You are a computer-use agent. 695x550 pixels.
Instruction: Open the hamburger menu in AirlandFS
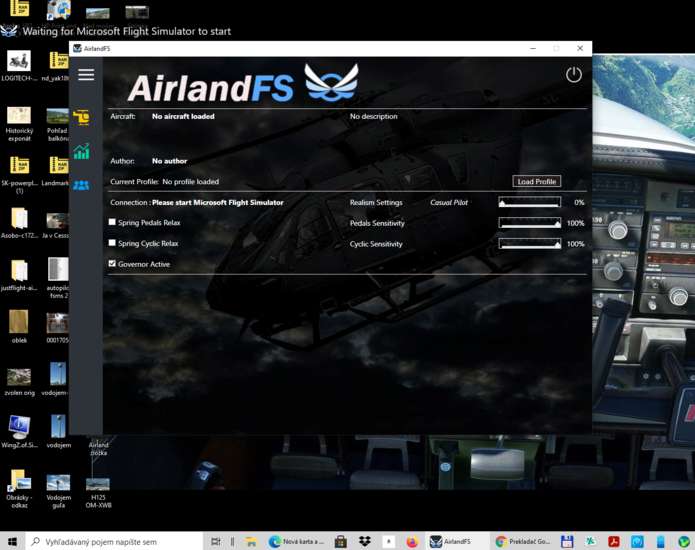click(86, 74)
